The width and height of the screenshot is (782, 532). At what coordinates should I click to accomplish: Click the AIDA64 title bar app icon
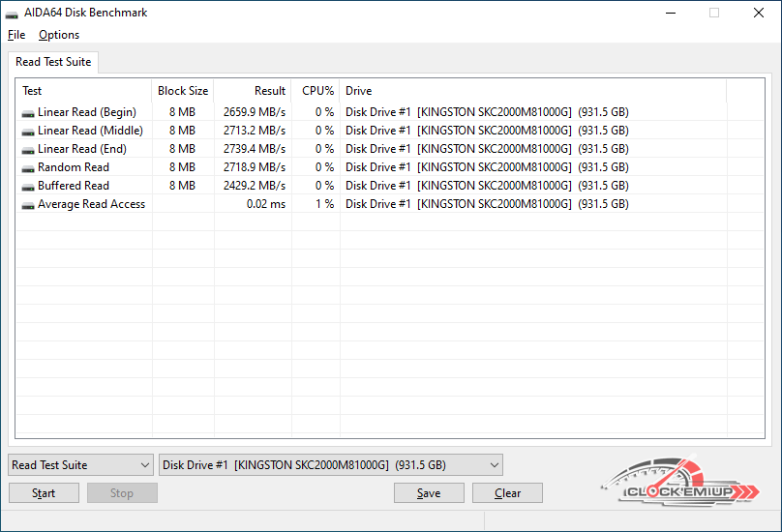click(x=12, y=14)
